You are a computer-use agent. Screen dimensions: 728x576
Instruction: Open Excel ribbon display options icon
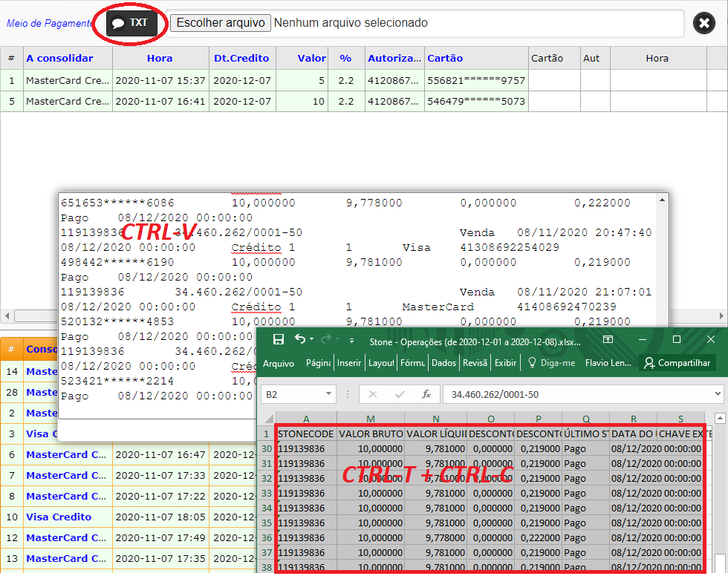608,339
